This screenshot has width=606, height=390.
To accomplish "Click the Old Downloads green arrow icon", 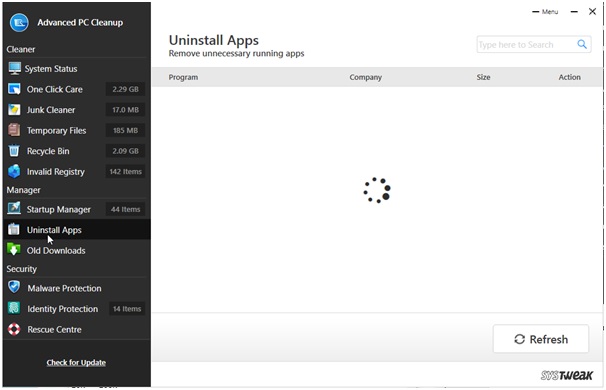I will pos(14,250).
